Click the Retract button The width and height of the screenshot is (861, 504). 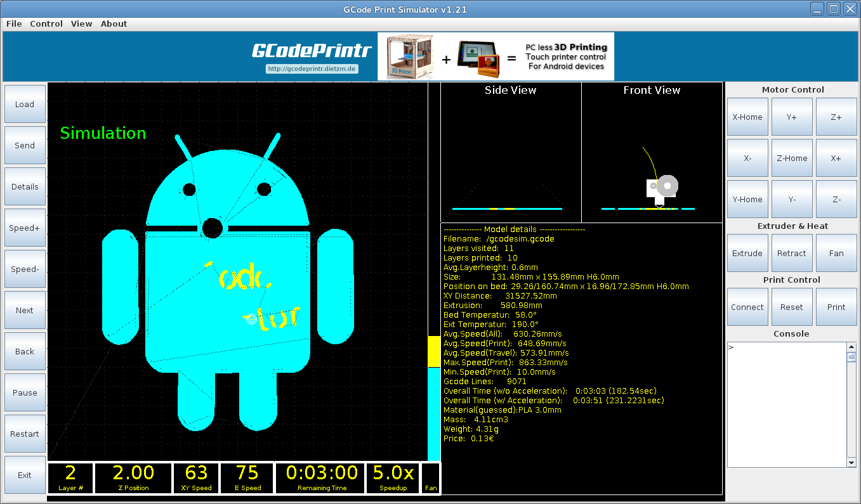coord(792,253)
